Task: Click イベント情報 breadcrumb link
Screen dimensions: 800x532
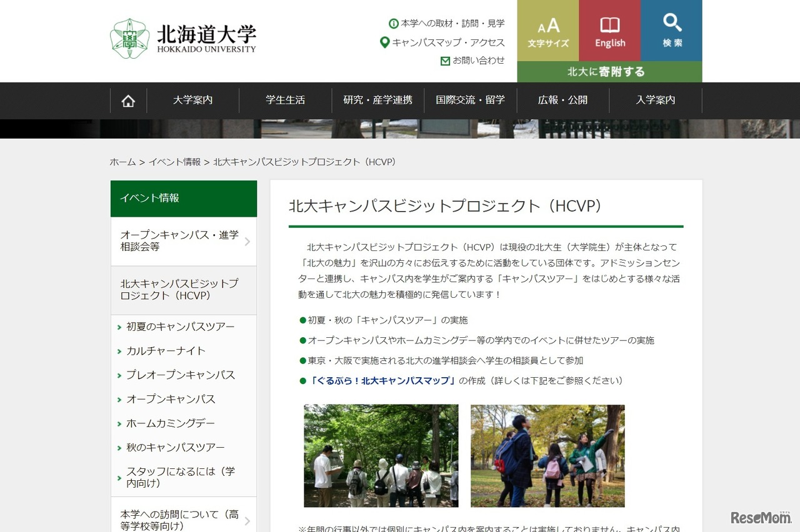Action: point(174,162)
